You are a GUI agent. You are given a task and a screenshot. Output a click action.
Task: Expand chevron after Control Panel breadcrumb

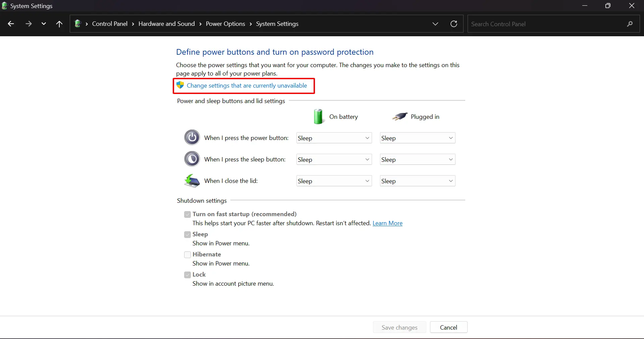133,24
